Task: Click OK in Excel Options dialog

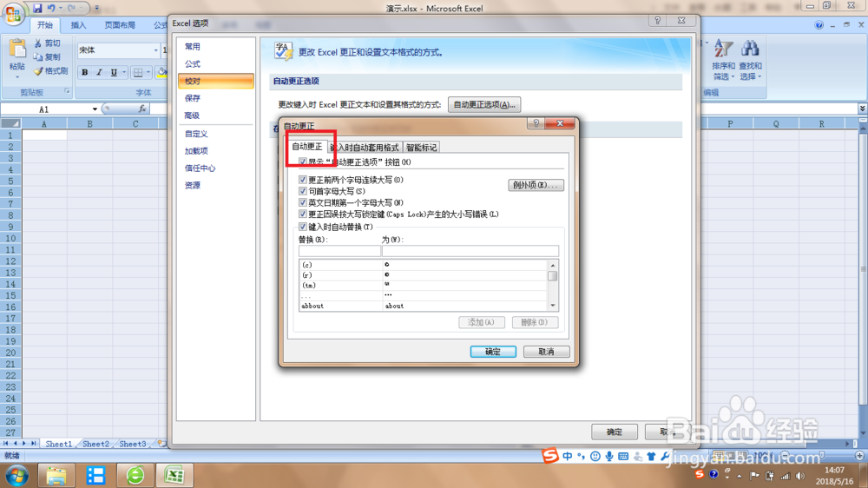Action: point(614,432)
